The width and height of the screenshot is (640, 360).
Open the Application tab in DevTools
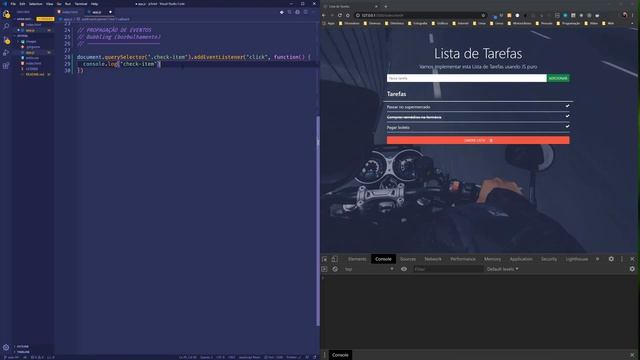tap(521, 259)
